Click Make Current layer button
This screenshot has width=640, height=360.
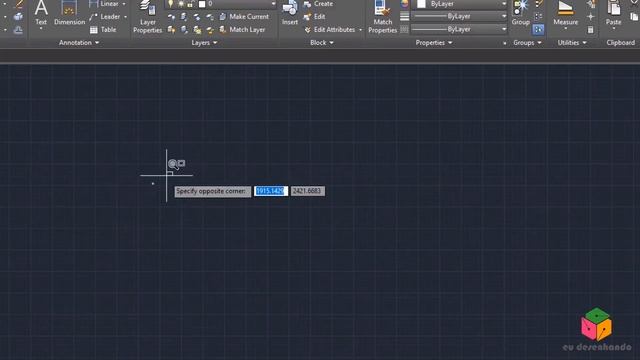[244, 17]
